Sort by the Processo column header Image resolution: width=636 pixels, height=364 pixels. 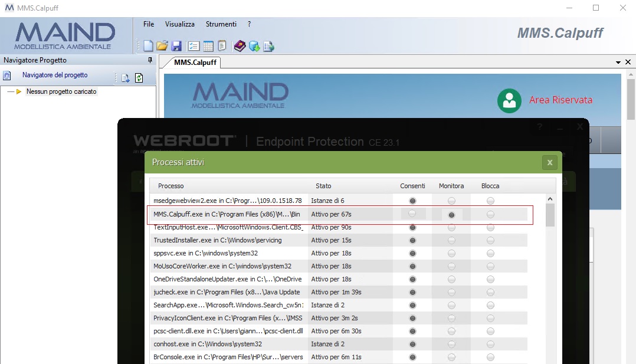tap(171, 186)
